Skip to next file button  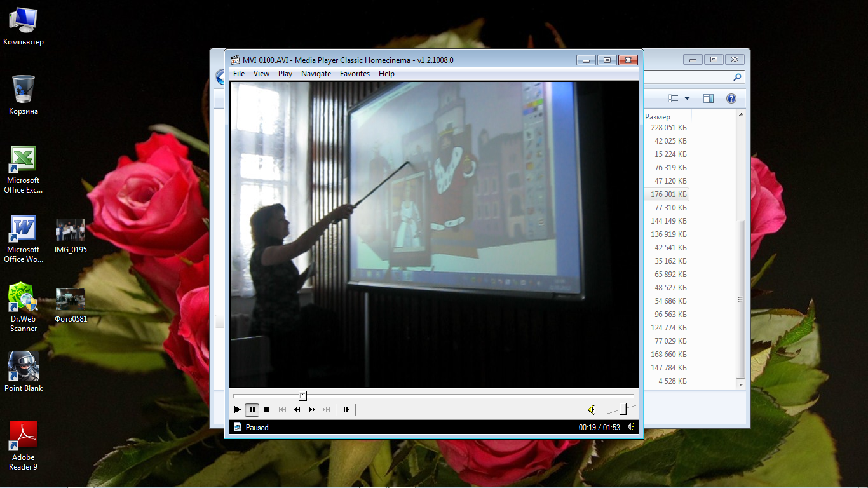point(327,410)
